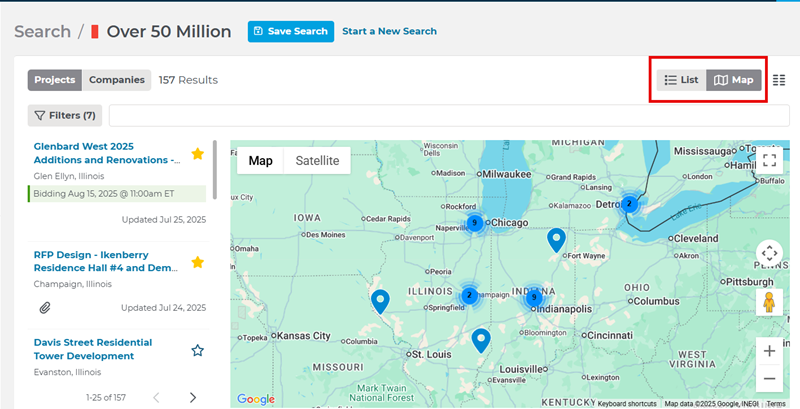Screen dimensions: 800x409
Task: Zoom in on the map
Action: pos(769,351)
